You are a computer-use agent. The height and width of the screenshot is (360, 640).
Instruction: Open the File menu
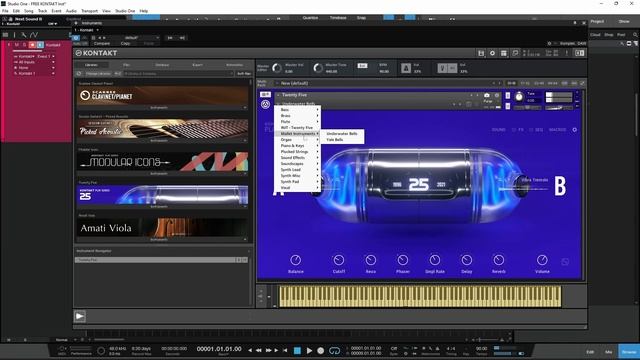(5, 11)
